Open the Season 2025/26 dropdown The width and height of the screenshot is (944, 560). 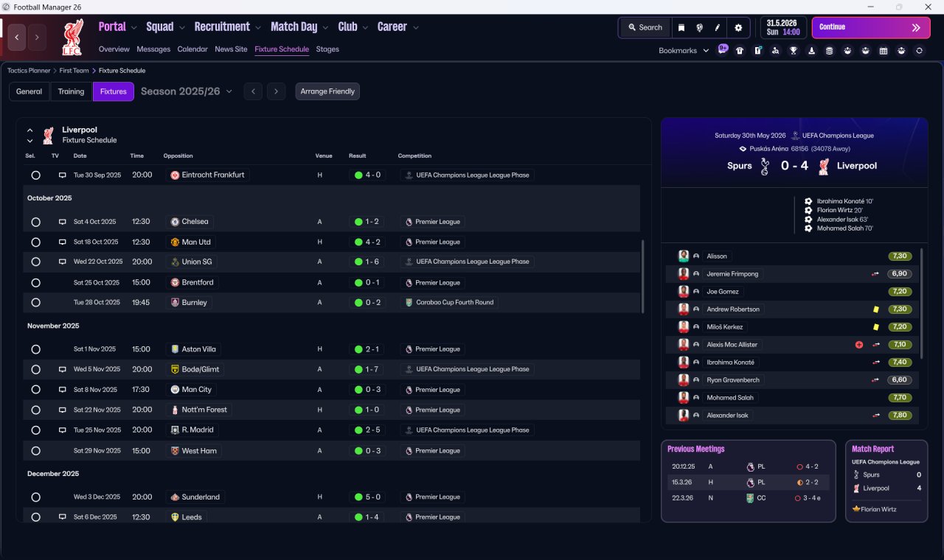pyautogui.click(x=187, y=91)
